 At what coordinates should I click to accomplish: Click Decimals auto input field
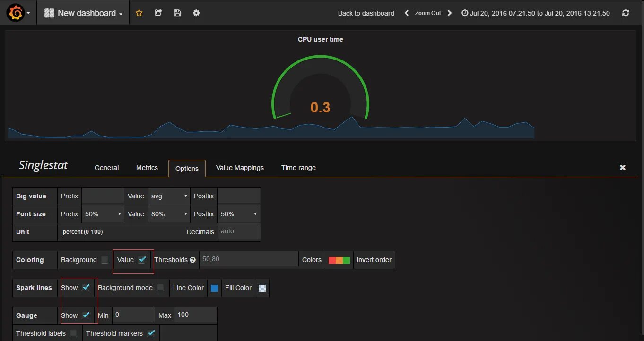(239, 231)
